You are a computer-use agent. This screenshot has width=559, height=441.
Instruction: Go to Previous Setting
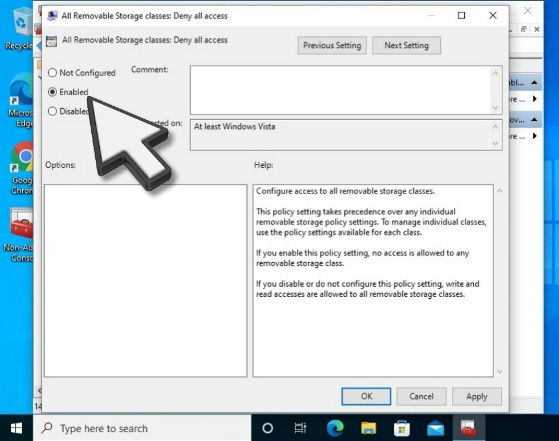point(332,45)
